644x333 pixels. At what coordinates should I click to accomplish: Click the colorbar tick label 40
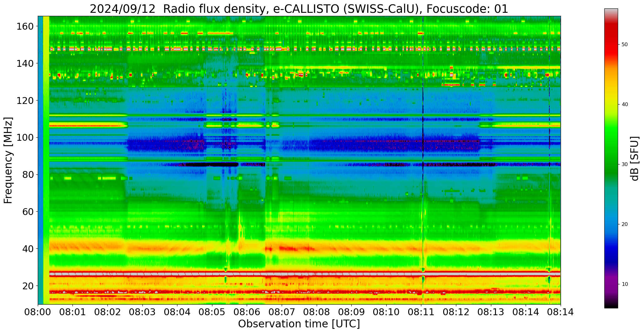click(625, 105)
